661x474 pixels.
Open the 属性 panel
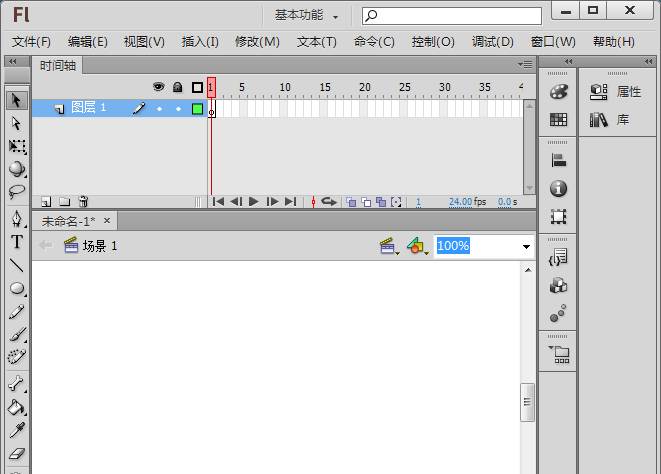click(616, 92)
